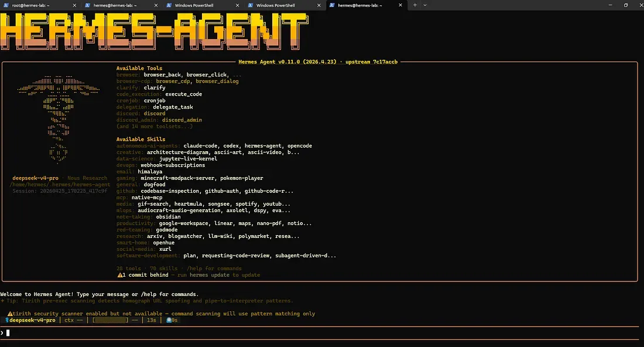Image resolution: width=644 pixels, height=347 pixels.
Task: Click 'Welcome to Hermes Agent!' message line
Action: (x=100, y=294)
